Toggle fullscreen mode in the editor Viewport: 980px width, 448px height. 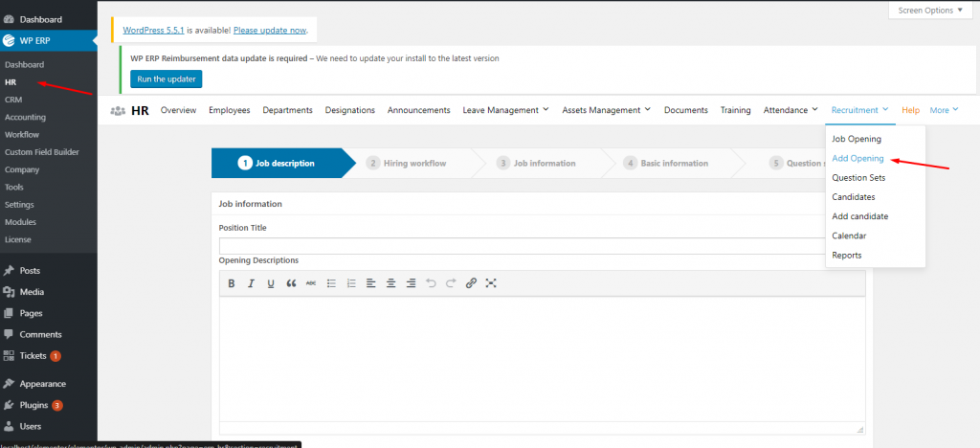(x=491, y=283)
